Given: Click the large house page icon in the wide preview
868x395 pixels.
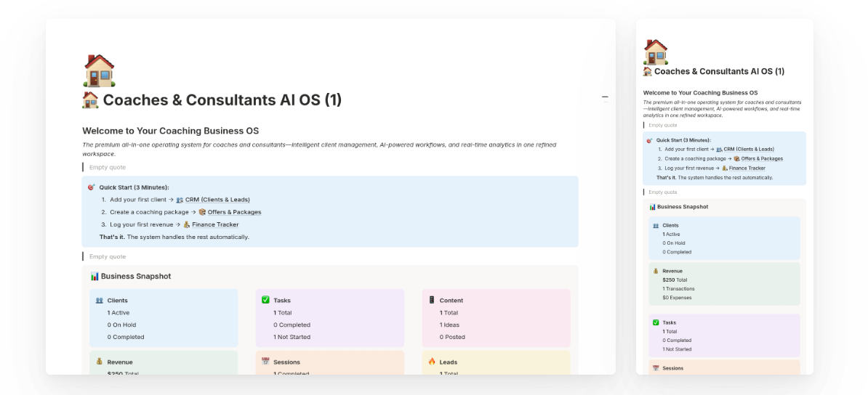Looking at the screenshot, I should 100,70.
